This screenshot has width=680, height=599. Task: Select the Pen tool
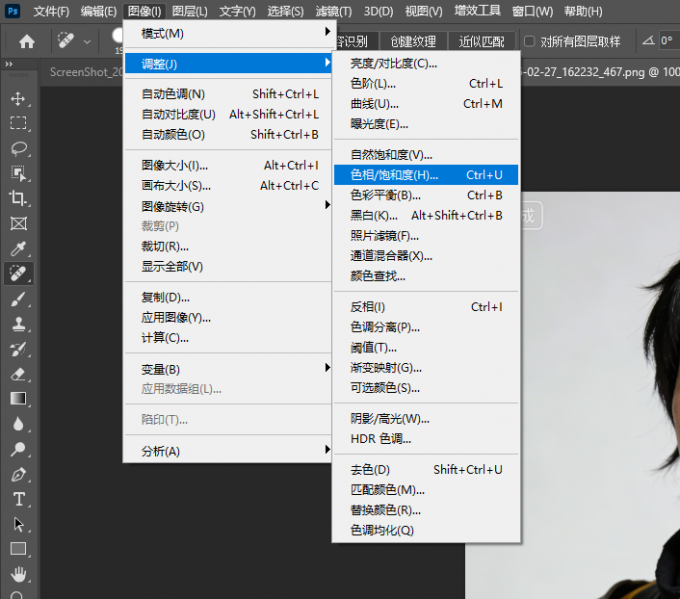18,474
